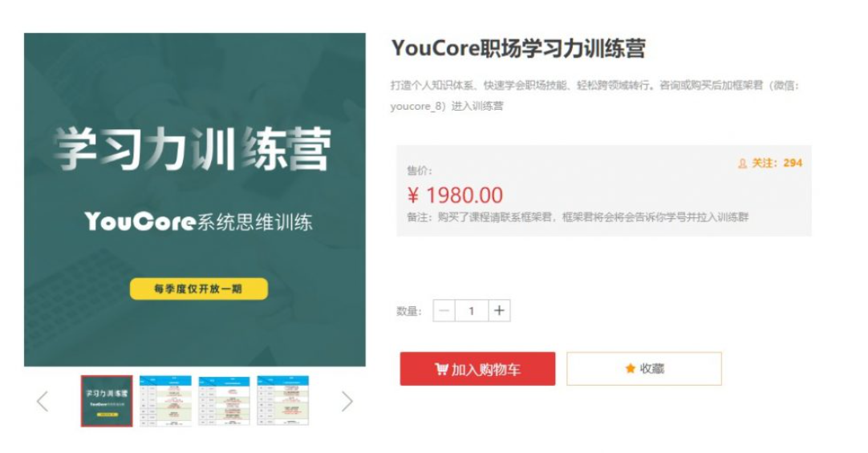Image resolution: width=868 pixels, height=453 pixels.
Task: Add course to cart with 加入购物车
Action: 478,369
